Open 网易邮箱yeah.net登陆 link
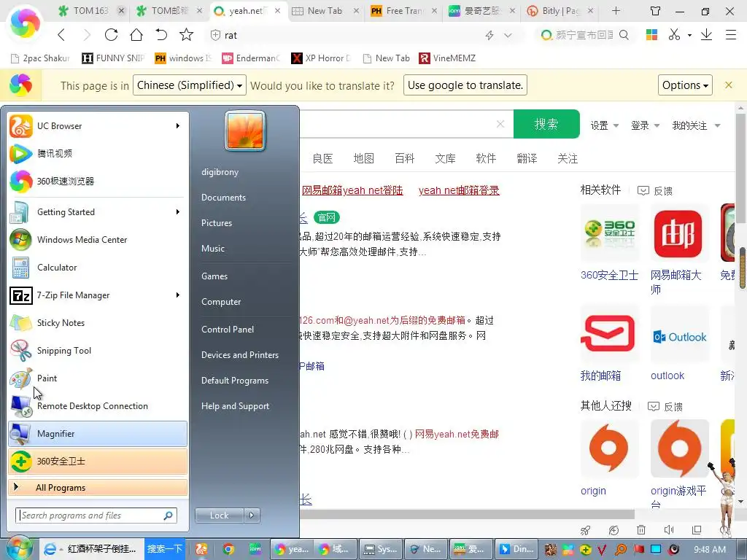The height and width of the screenshot is (560, 747). click(x=352, y=190)
